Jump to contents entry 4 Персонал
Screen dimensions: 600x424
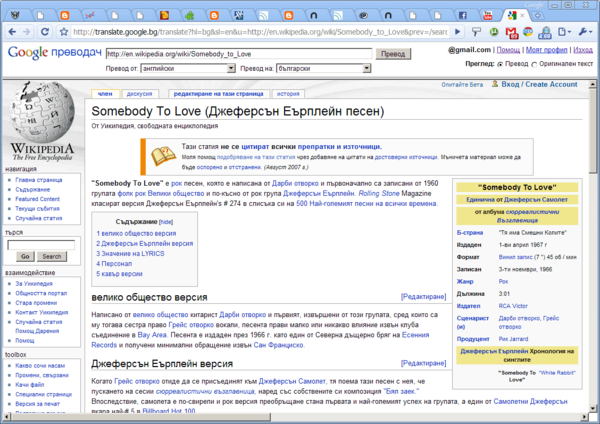pos(114,264)
